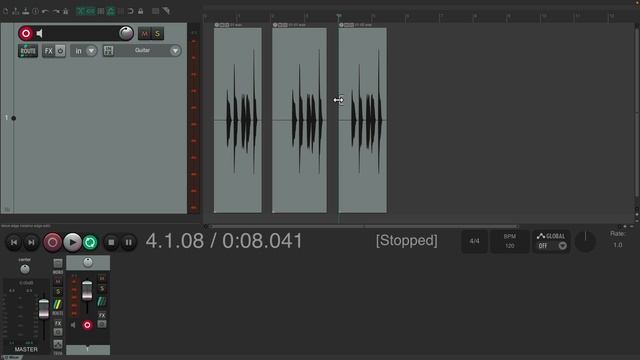Screen dimensions: 640x360
Task: Toggle ripple editing toolbar icon
Action: tap(101, 11)
